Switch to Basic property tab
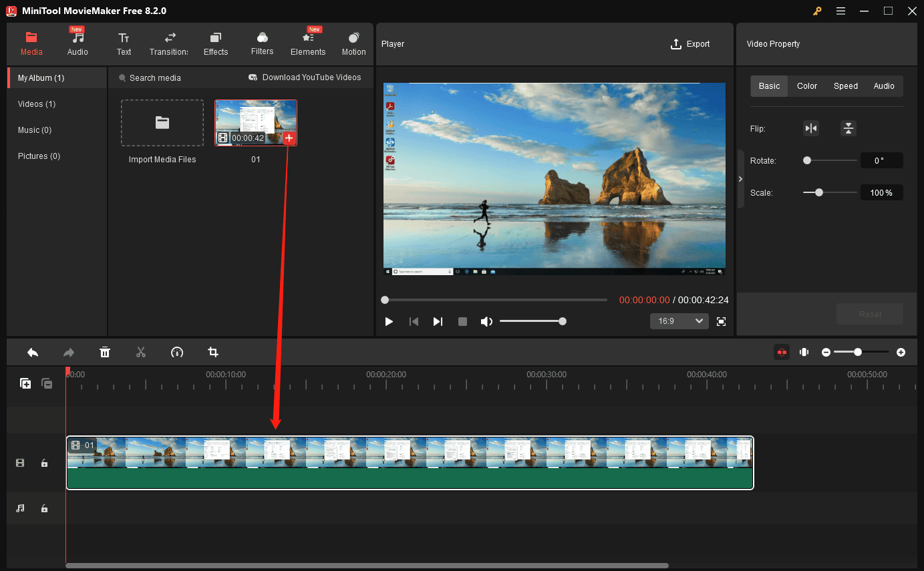 tap(769, 86)
